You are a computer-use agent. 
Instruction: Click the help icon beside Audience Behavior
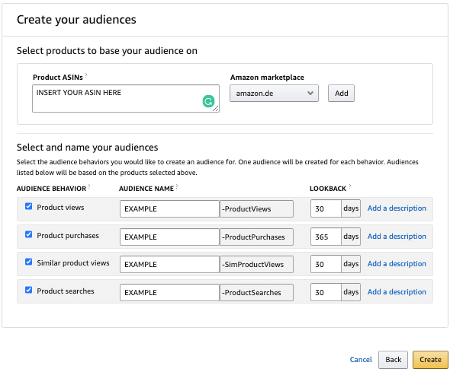(89, 187)
